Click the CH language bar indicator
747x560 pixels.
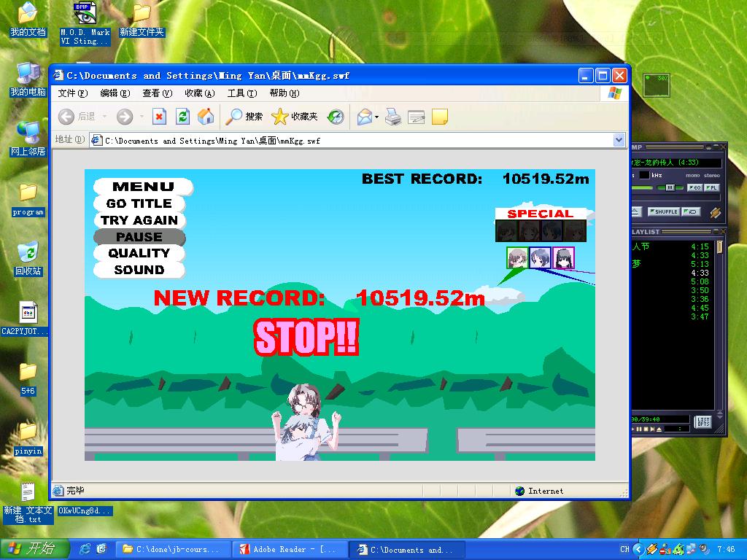point(624,549)
